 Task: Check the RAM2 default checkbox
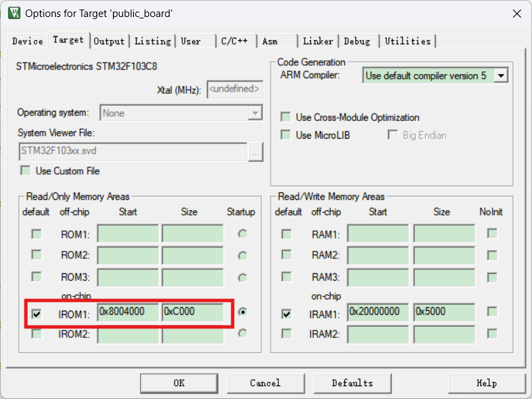(286, 255)
